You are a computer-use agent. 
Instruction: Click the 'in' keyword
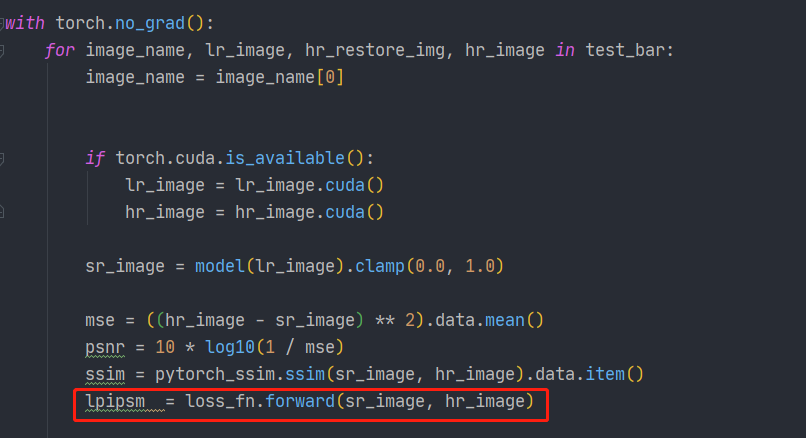[x=564, y=50]
